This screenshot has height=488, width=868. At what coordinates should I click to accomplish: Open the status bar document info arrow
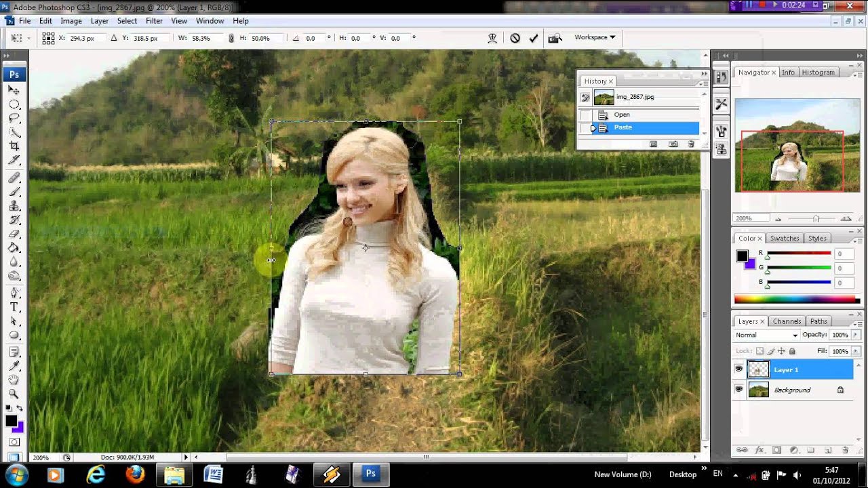click(186, 457)
